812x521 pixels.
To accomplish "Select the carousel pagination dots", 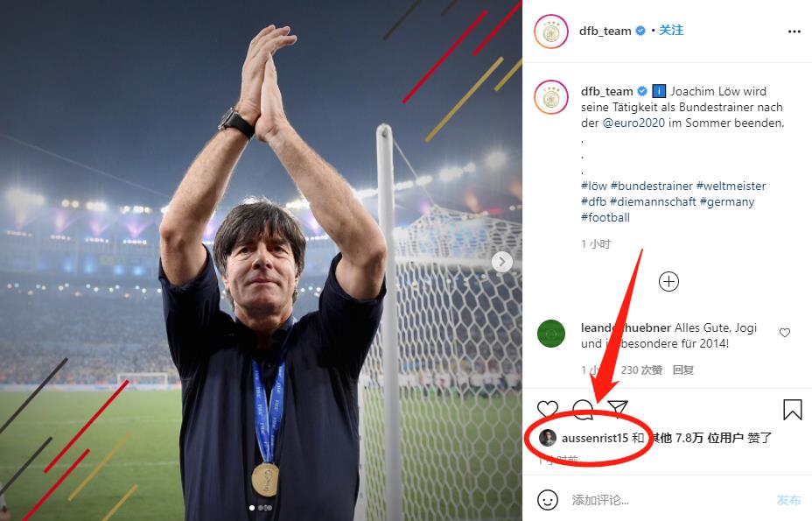I will (x=261, y=508).
